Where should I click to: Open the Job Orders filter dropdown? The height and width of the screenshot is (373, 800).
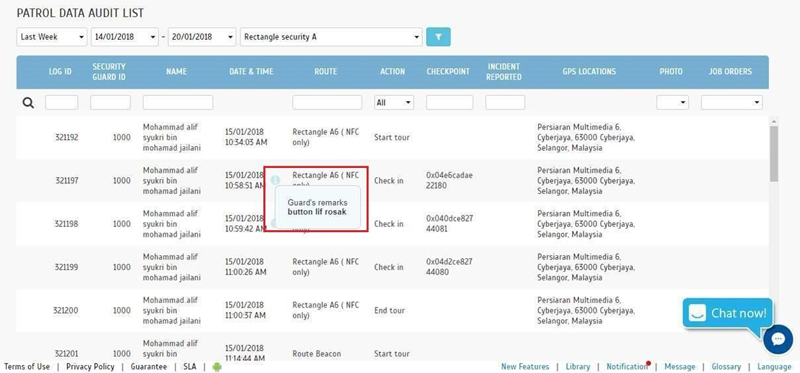pyautogui.click(x=732, y=103)
